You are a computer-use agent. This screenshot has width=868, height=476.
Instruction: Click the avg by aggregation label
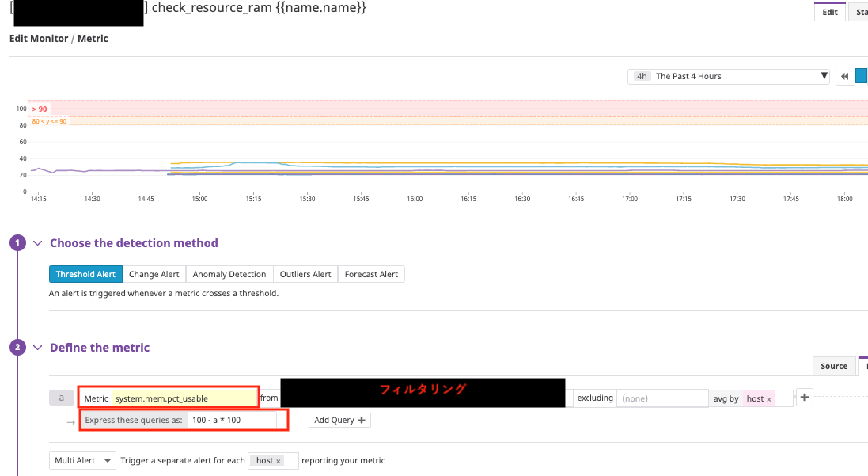tap(726, 398)
